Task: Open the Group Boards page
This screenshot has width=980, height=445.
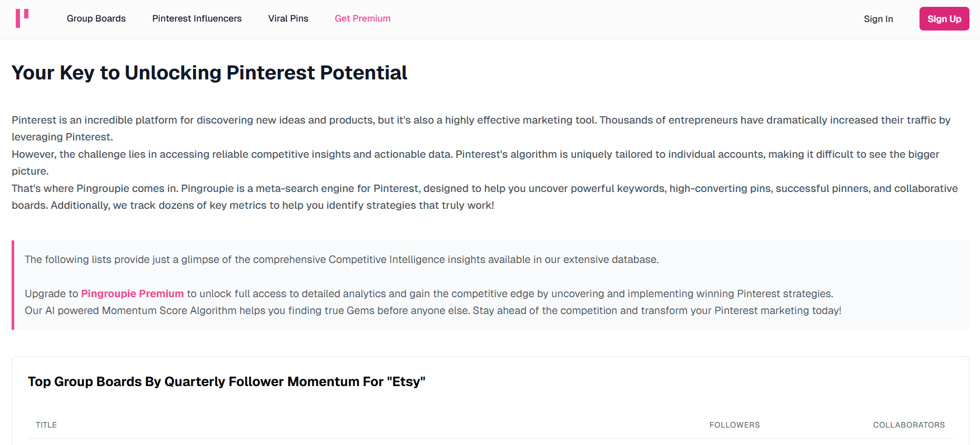Action: (x=96, y=18)
